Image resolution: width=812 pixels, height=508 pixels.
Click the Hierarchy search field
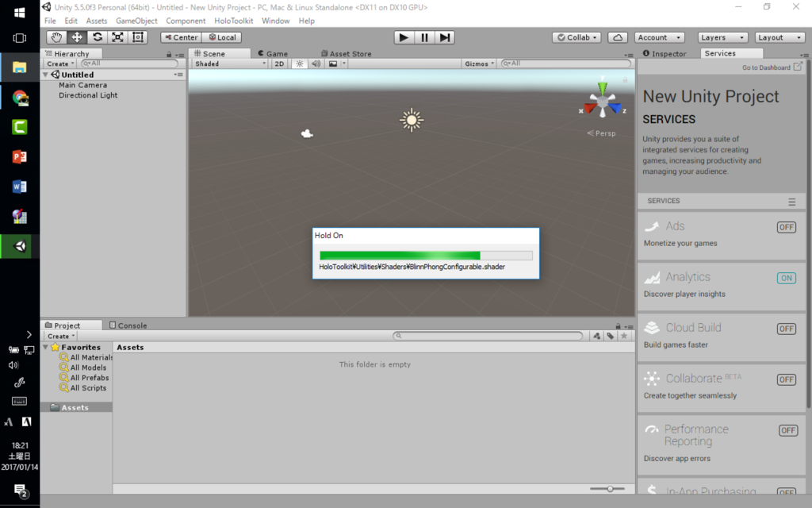click(x=129, y=63)
